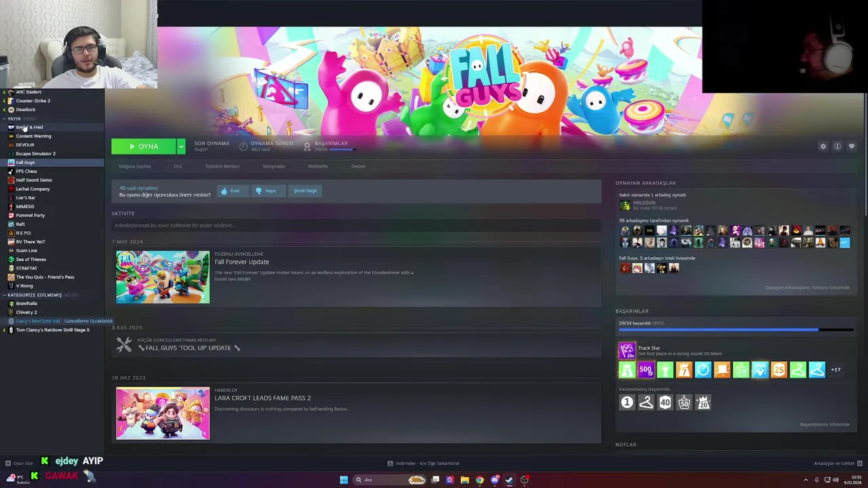Select Pummel Party in library list
868x488 pixels.
(30, 215)
